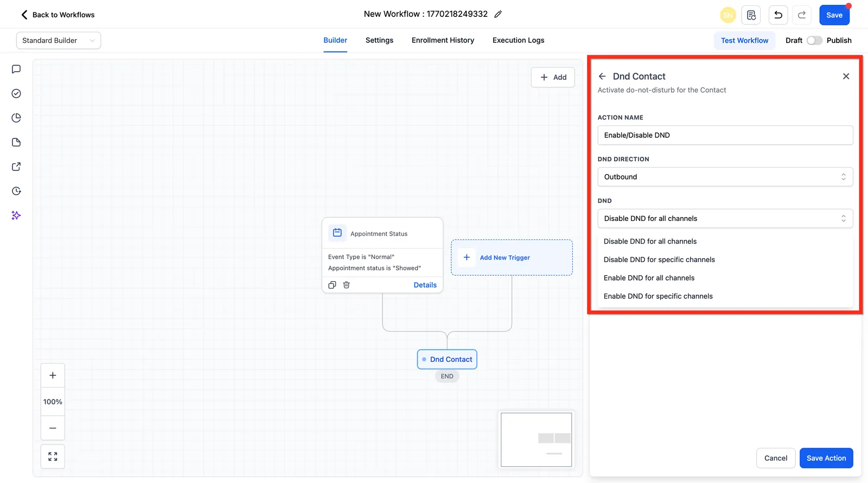Duplicate the Appointment Status trigger
This screenshot has height=483, width=868.
pos(332,285)
